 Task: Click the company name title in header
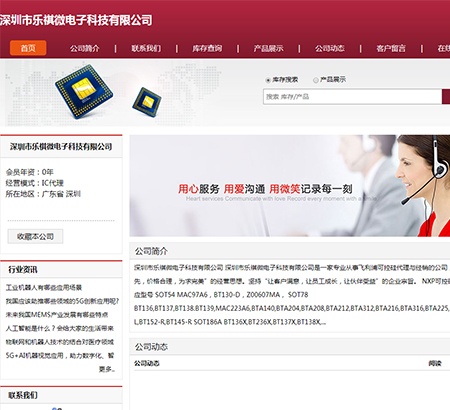[x=76, y=20]
